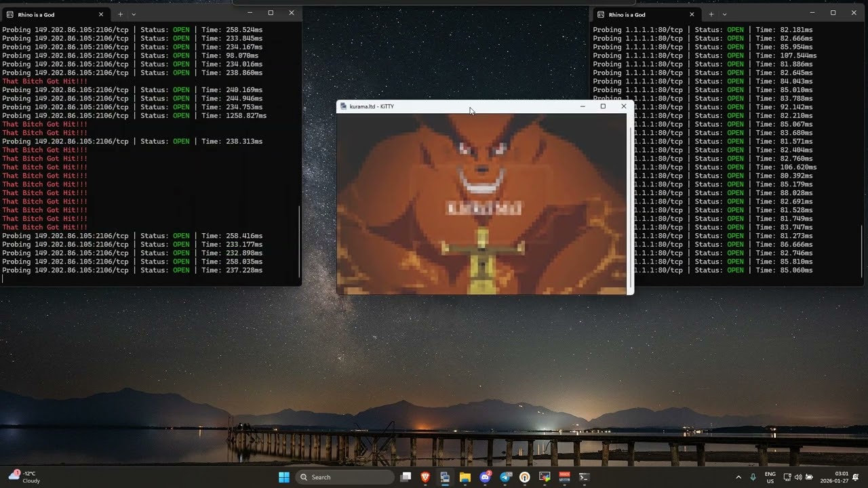Click the Time: 107.544ms entry
Viewport: 868px width, 488px height.
click(786, 56)
